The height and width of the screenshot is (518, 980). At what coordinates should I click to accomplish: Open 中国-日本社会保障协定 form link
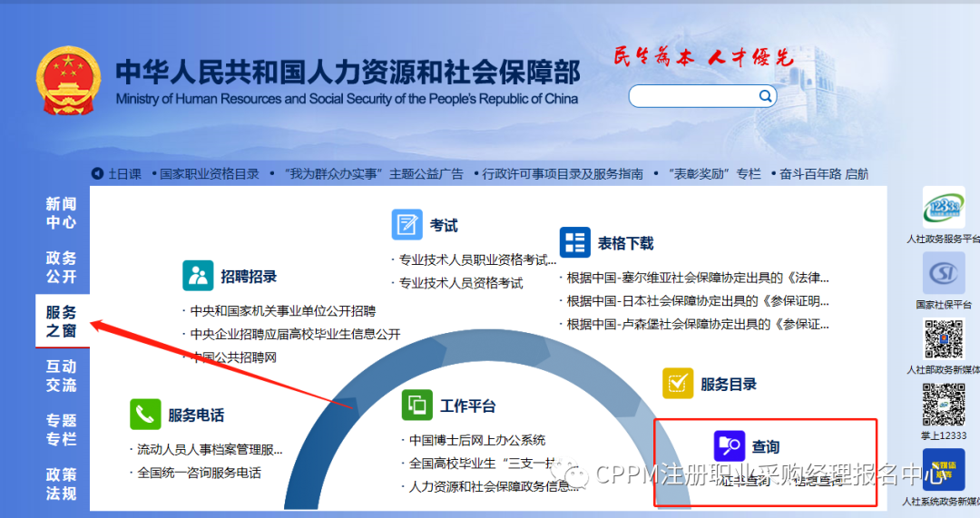coord(698,301)
